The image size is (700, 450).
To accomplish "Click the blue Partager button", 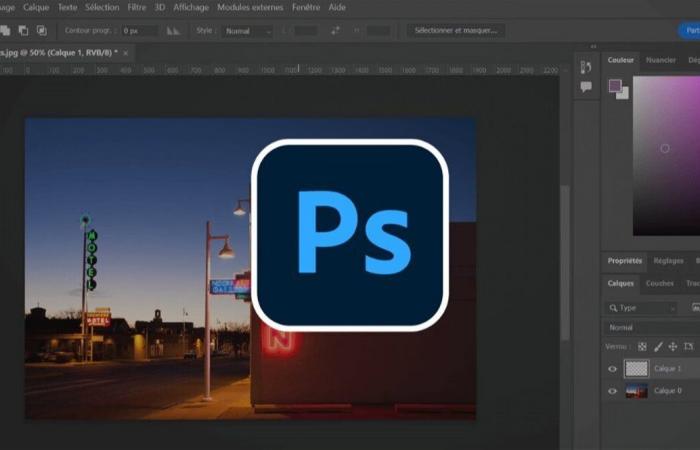I will [x=690, y=30].
